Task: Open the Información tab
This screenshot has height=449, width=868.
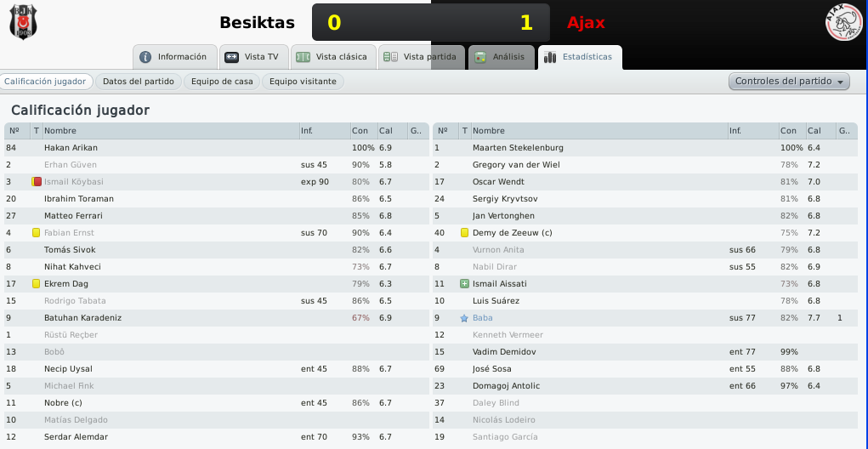Action: tap(175, 57)
